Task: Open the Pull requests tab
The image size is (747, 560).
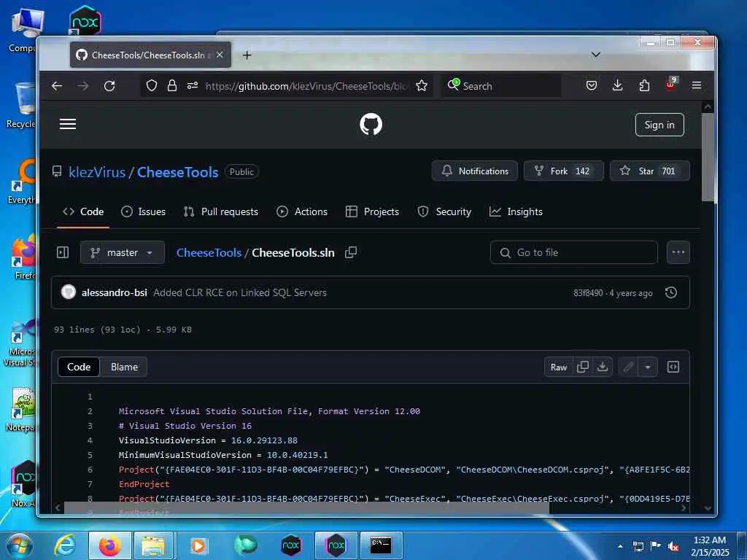Action: pyautogui.click(x=221, y=211)
